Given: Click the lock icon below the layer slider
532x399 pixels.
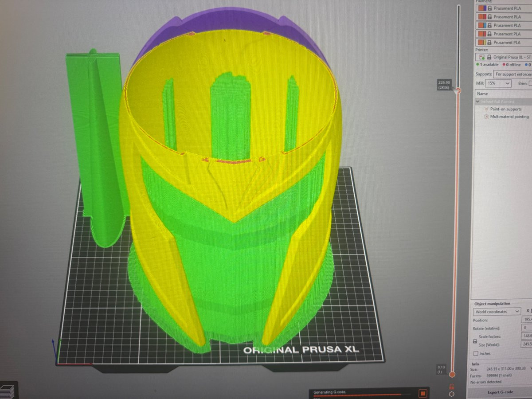Looking at the screenshot, I should tap(451, 387).
